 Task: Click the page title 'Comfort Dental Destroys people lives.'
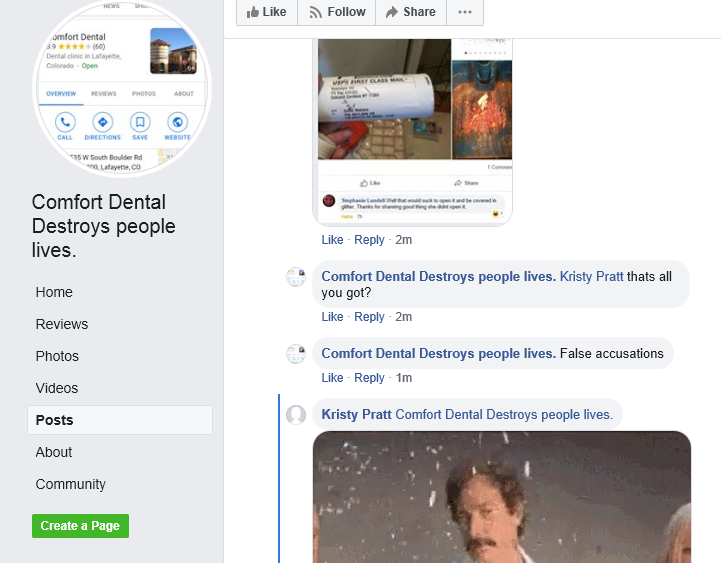(103, 226)
